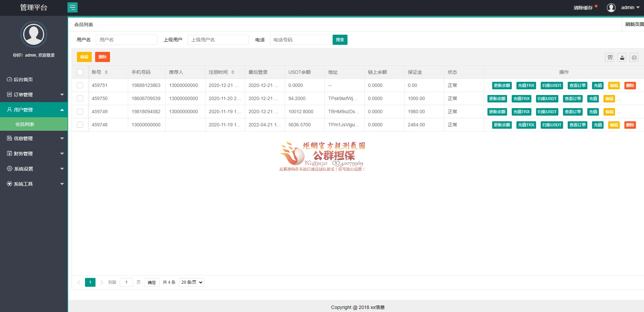Open 后台首页 home icon in sidebar
The image size is (644, 312).
[x=9, y=79]
